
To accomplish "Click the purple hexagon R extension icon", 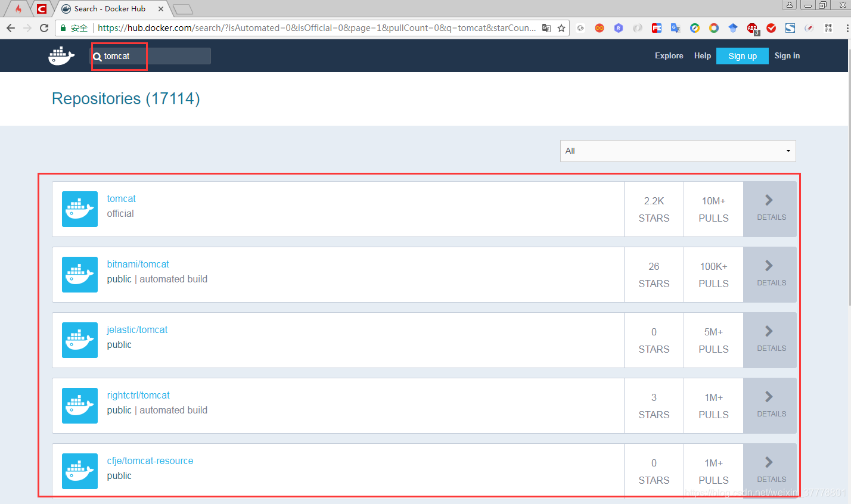I will coord(619,28).
